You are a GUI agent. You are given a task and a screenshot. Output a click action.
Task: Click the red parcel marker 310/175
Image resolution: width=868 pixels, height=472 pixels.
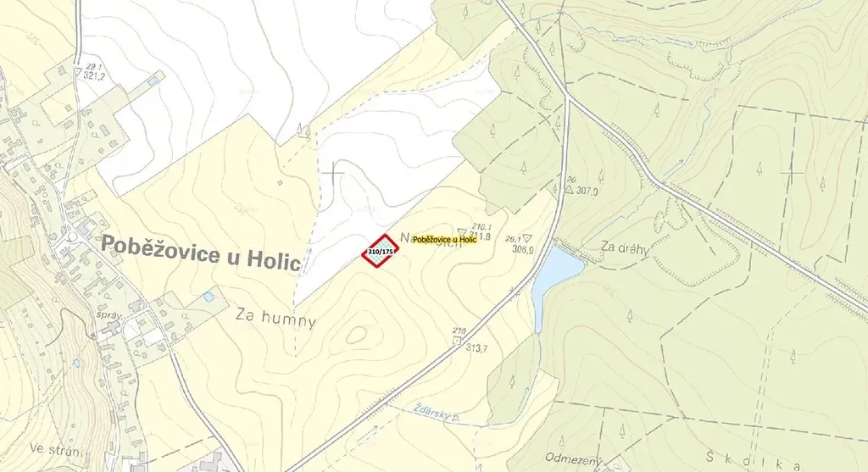point(381,251)
